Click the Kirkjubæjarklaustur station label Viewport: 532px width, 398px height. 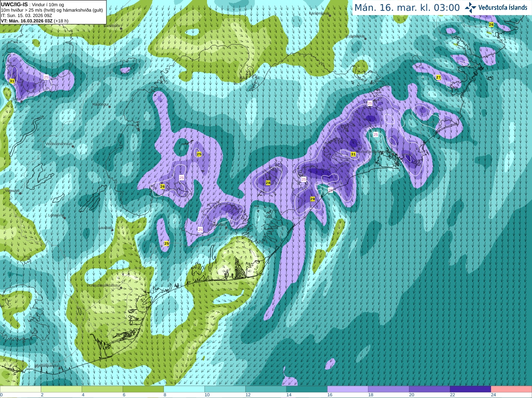104,286
